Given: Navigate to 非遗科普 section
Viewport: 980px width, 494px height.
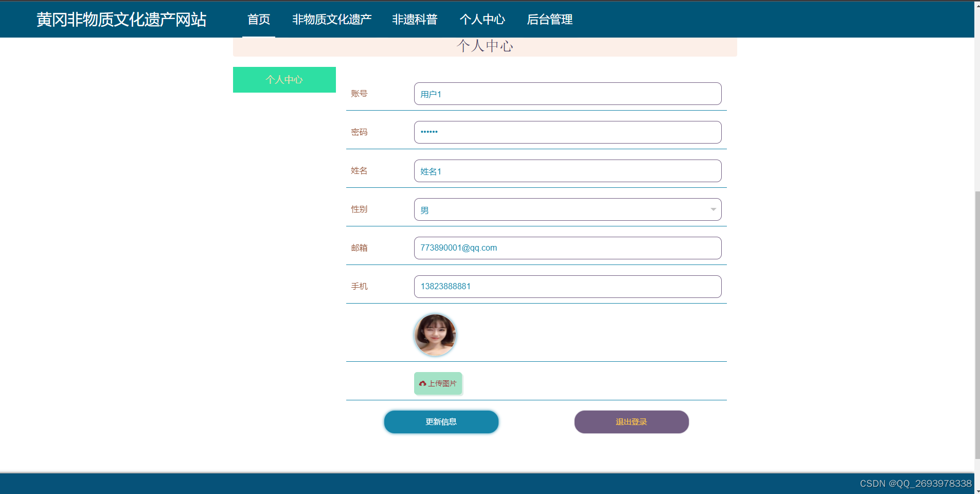Looking at the screenshot, I should (x=415, y=20).
